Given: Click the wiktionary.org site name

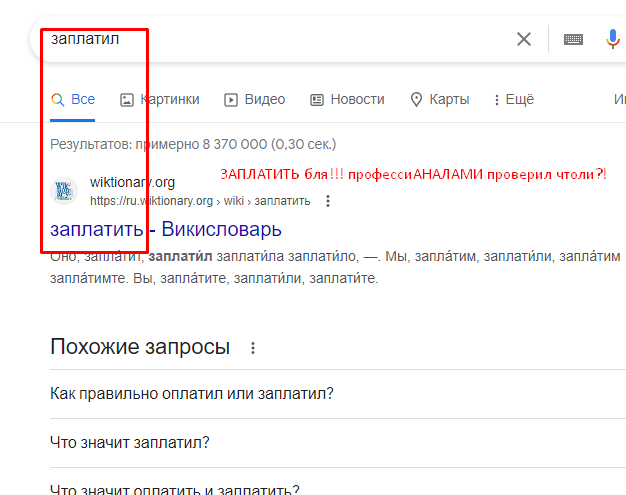Looking at the screenshot, I should click(x=133, y=182).
